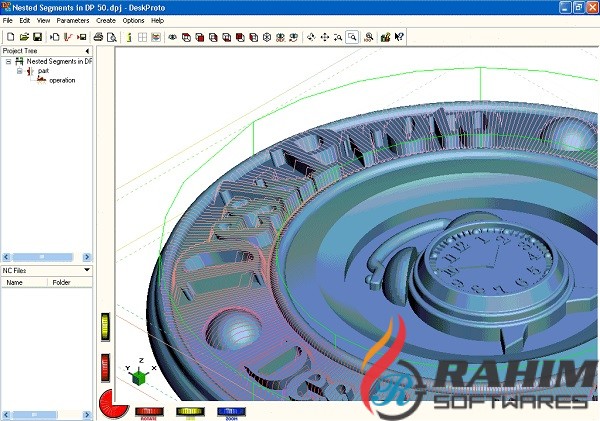Viewport: 600px width, 421px height.
Task: Open the Parameters menu
Action: click(73, 21)
